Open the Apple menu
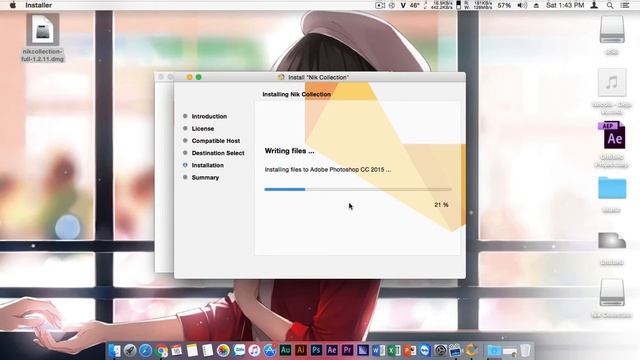The image size is (640, 360). 12,5
